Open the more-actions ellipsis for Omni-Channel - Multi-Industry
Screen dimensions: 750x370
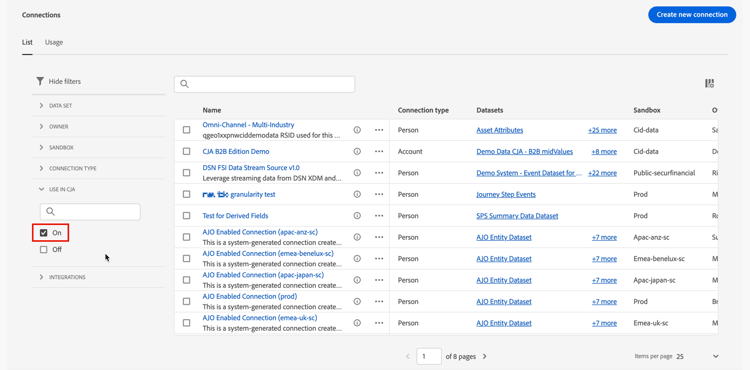379,130
